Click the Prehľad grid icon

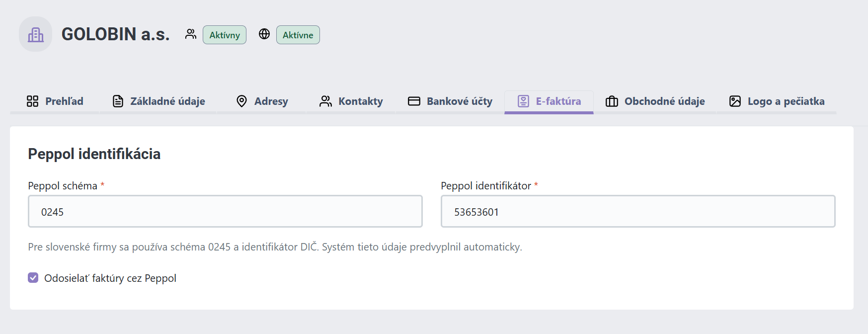coord(32,101)
